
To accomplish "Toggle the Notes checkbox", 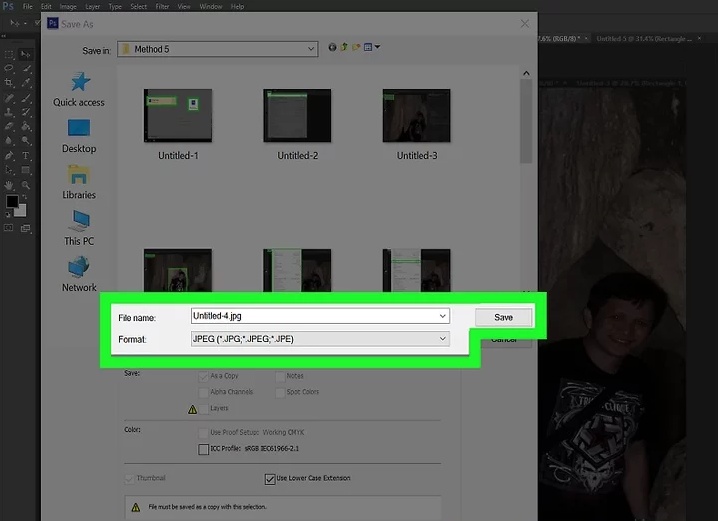I will tap(280, 376).
